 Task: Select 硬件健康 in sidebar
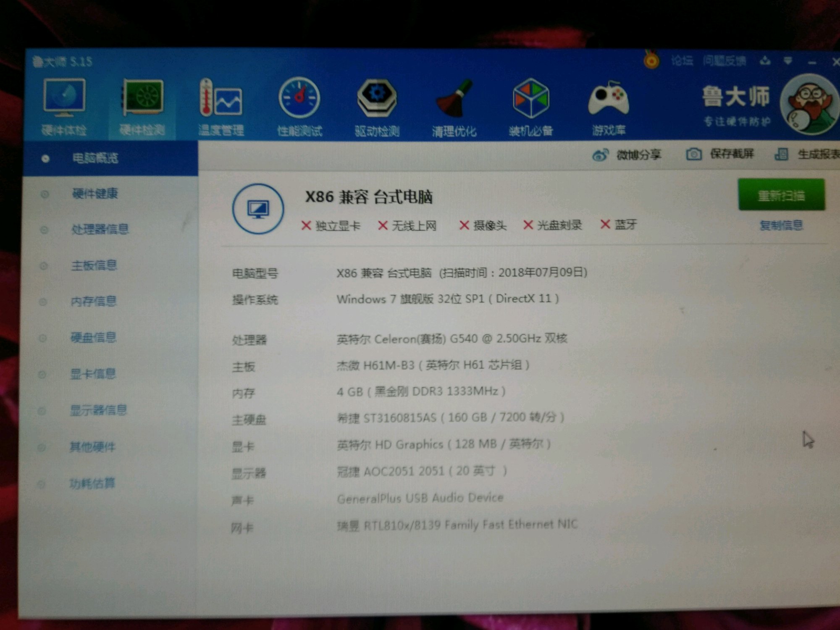pos(95,194)
